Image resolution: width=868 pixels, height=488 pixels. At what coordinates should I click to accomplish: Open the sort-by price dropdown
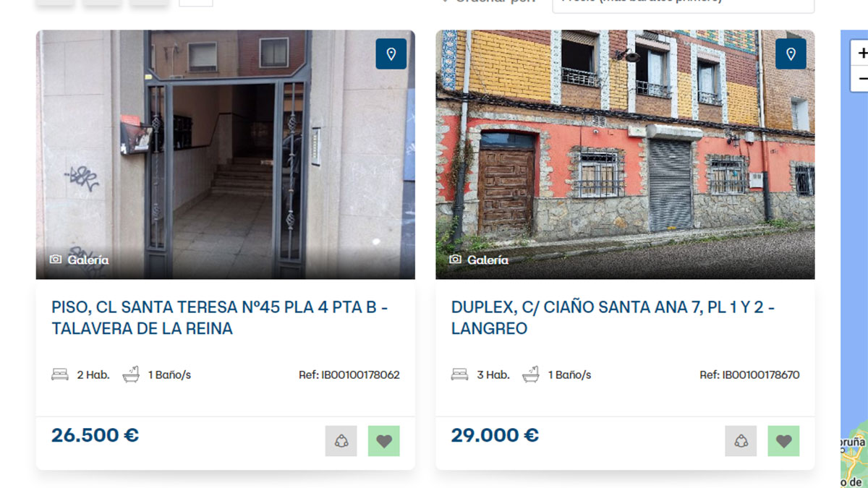(684, 4)
